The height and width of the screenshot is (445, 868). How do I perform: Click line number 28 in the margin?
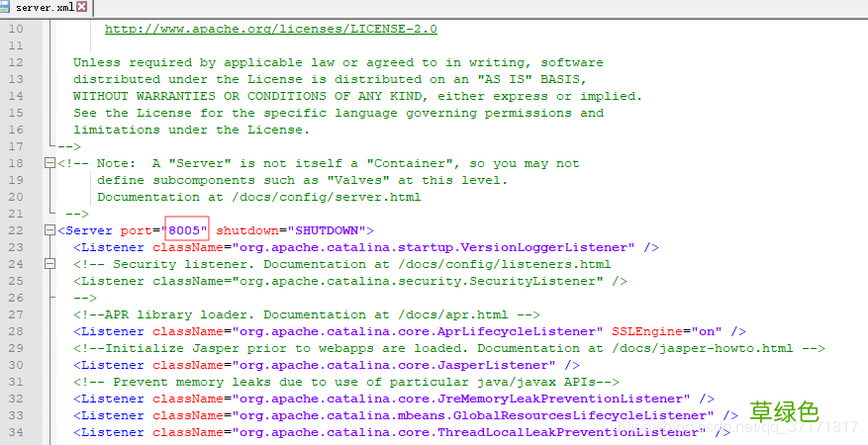16,331
